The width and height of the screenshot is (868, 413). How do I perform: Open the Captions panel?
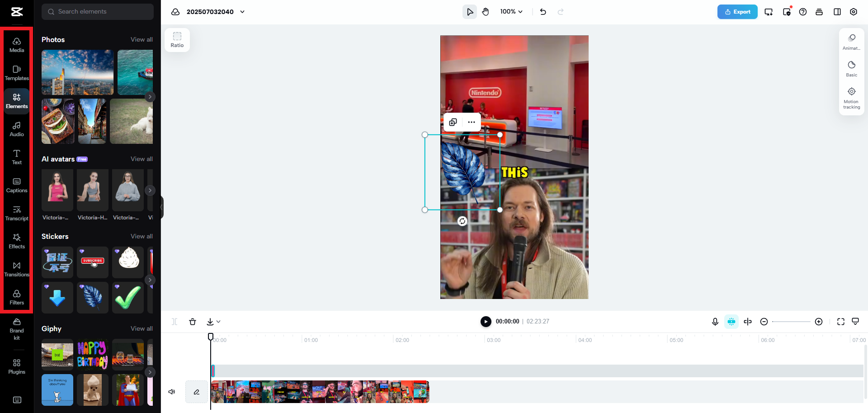(x=16, y=185)
